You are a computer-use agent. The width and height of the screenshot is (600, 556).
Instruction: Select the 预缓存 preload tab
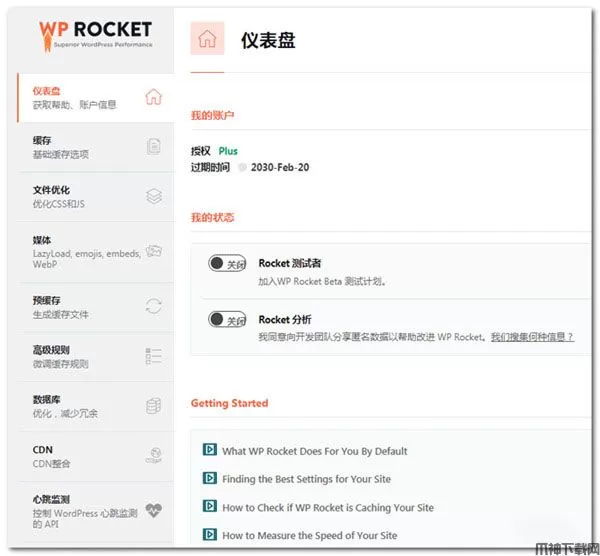tap(96, 307)
